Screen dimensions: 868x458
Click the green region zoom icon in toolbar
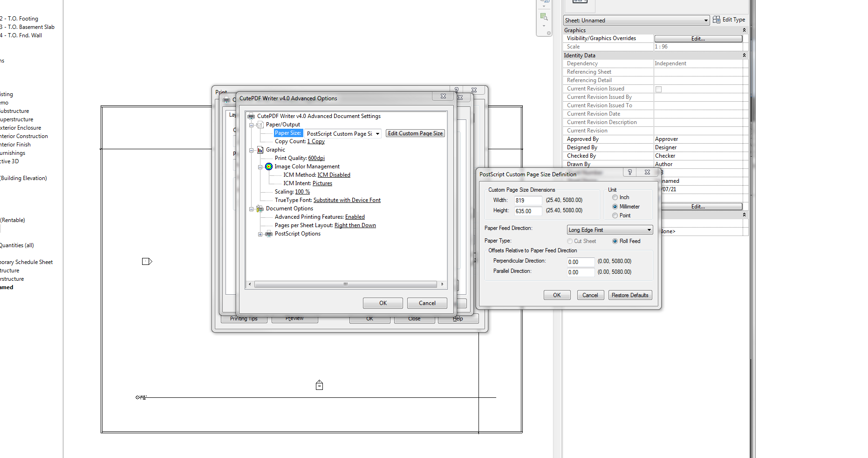[544, 17]
